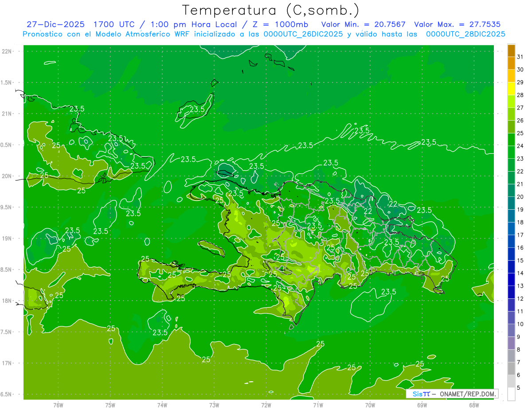Click the "71W" longitude axis label

point(318,405)
